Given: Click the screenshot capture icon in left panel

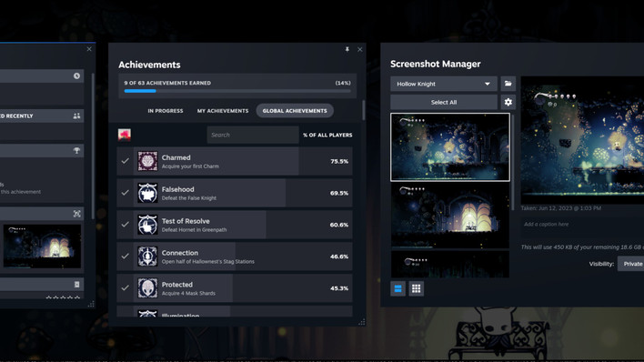Looking at the screenshot, I should click(x=76, y=214).
